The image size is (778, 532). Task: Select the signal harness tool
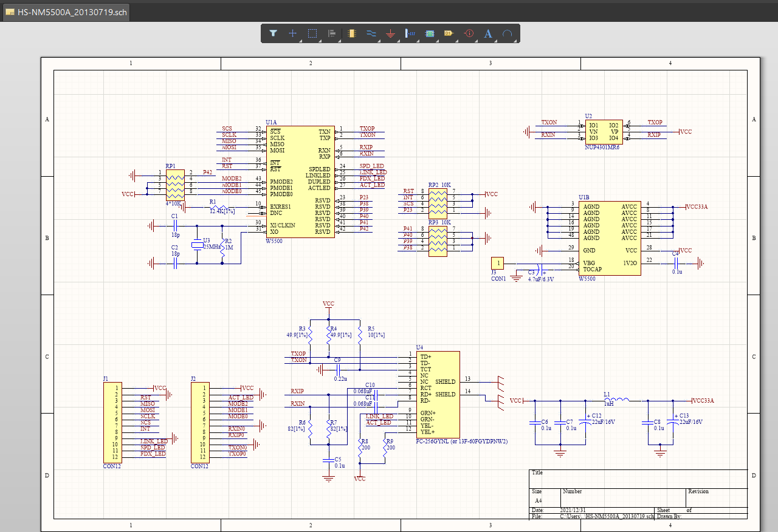point(410,33)
